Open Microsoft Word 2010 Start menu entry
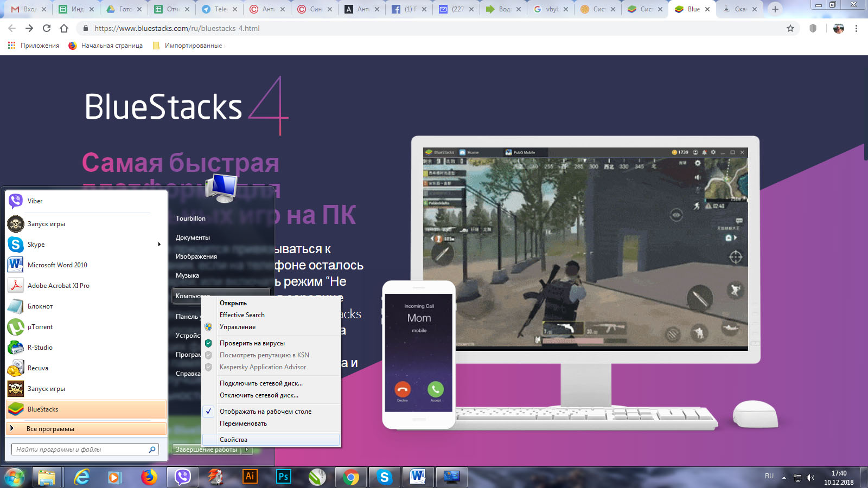This screenshot has height=488, width=868. [86, 265]
